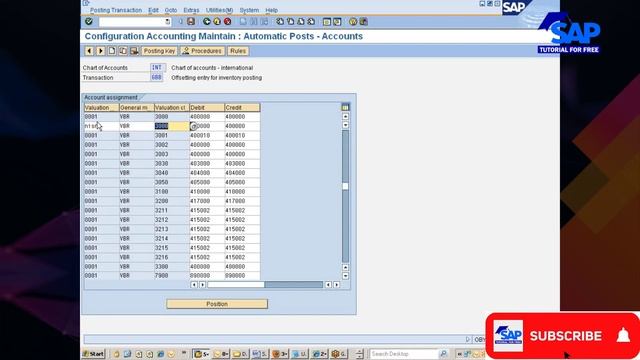Click the Procedures button

[x=202, y=51]
